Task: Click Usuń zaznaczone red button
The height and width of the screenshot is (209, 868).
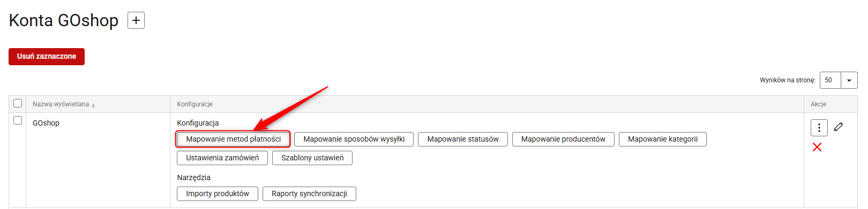Action: click(47, 56)
